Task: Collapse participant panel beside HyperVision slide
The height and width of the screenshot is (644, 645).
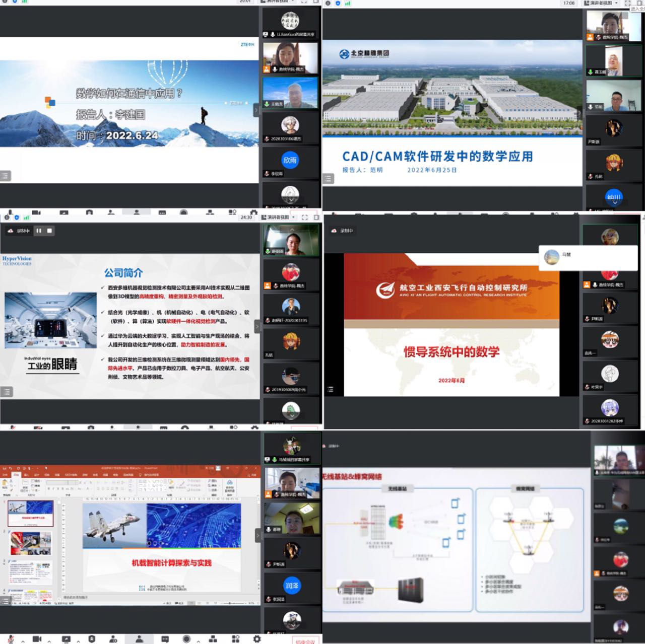Action: click(256, 326)
